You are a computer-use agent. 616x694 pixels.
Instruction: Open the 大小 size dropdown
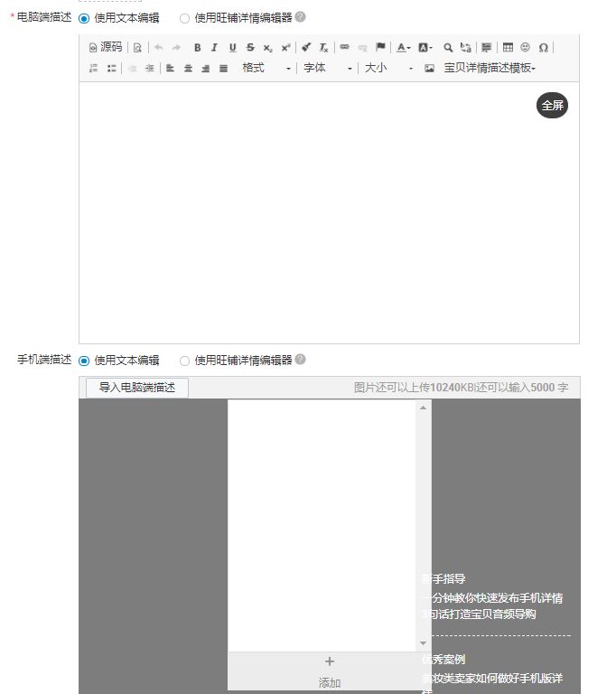[x=388, y=68]
